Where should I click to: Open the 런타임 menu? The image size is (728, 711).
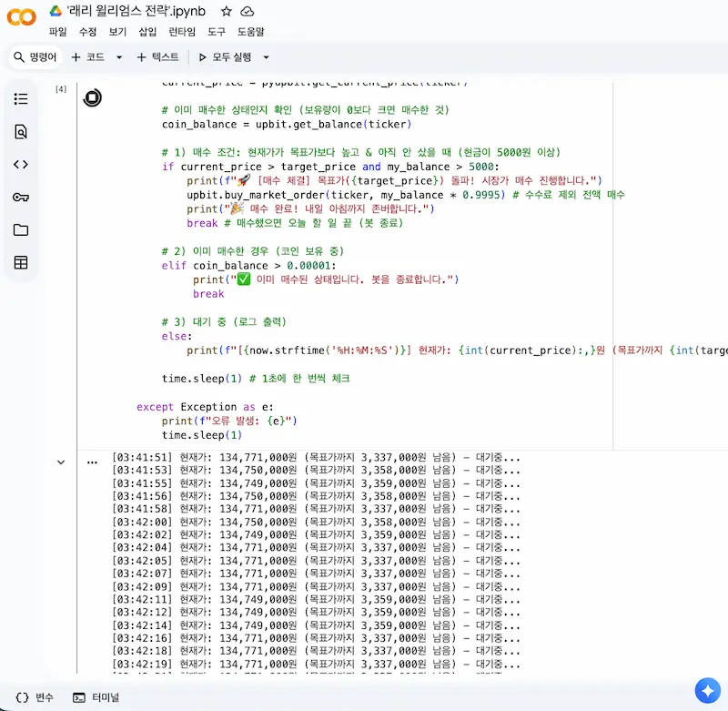point(182,32)
